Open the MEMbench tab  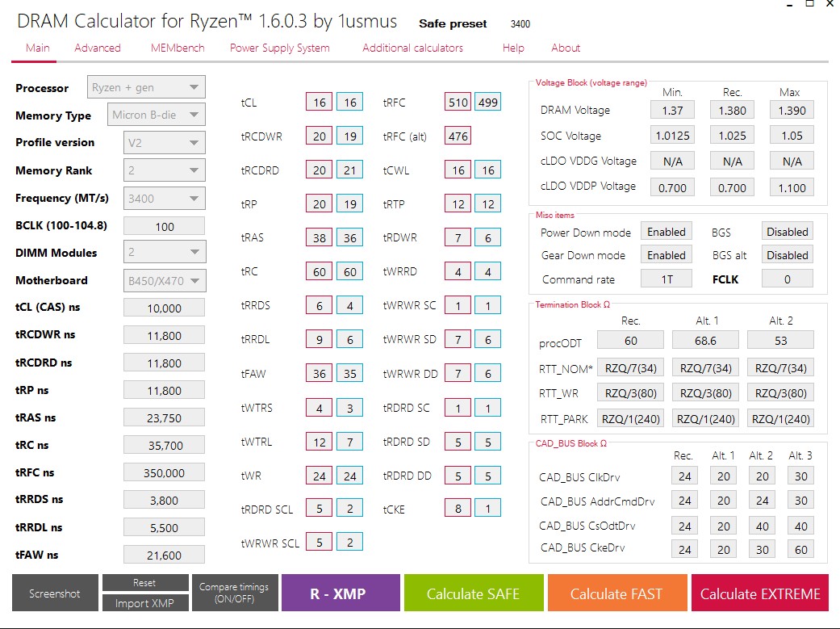pos(177,48)
